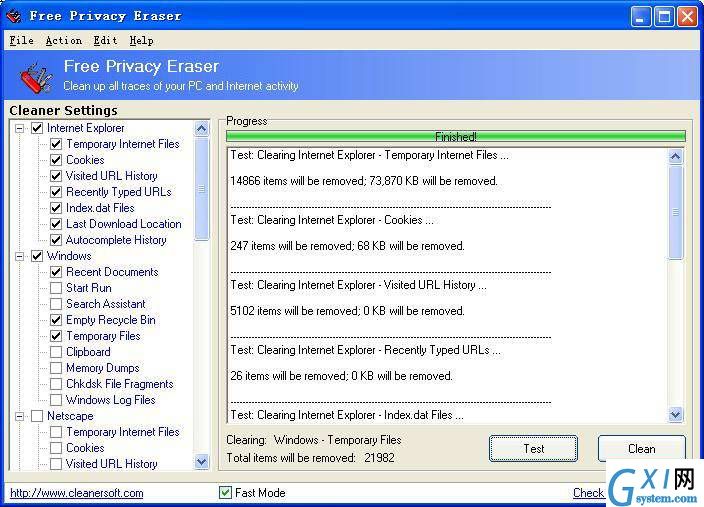This screenshot has height=507, width=704.
Task: Click 'Total items will be removed: 21982' text
Action: [310, 458]
